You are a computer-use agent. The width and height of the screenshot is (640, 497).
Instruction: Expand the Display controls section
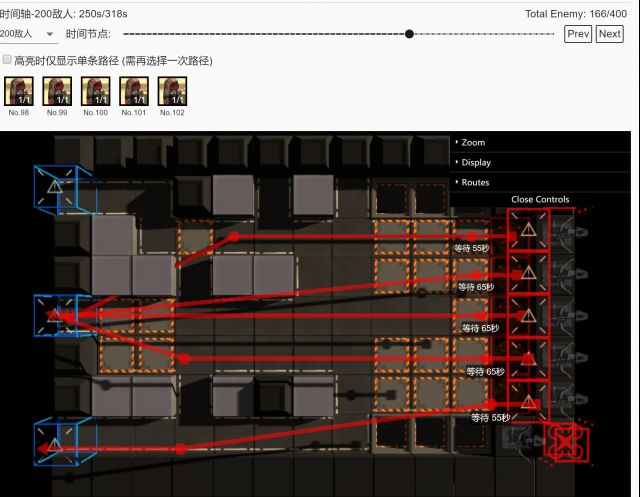click(x=475, y=162)
